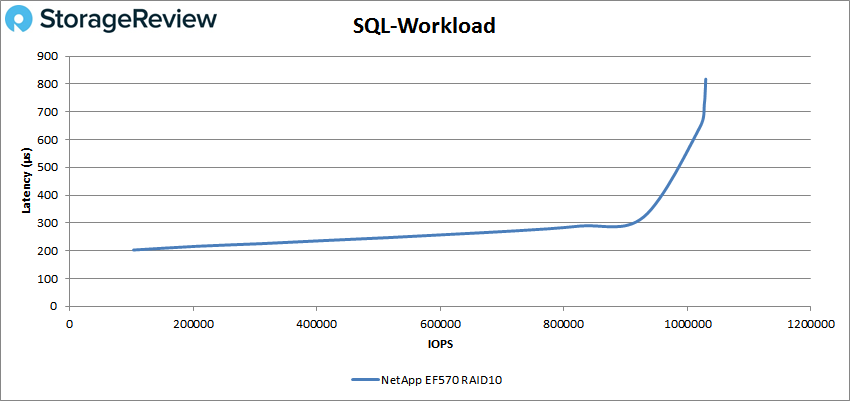The image size is (850, 401).
Task: Click the IOPS horizontal axis title
Action: coord(439,343)
